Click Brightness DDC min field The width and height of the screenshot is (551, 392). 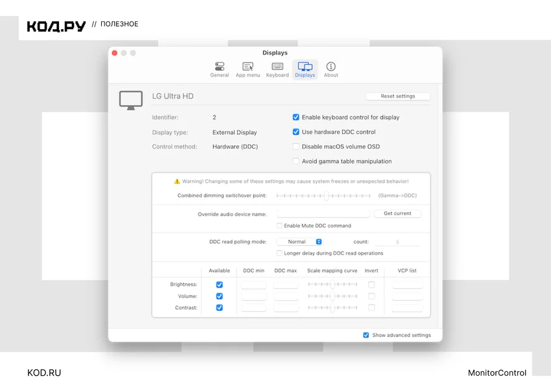tap(253, 284)
